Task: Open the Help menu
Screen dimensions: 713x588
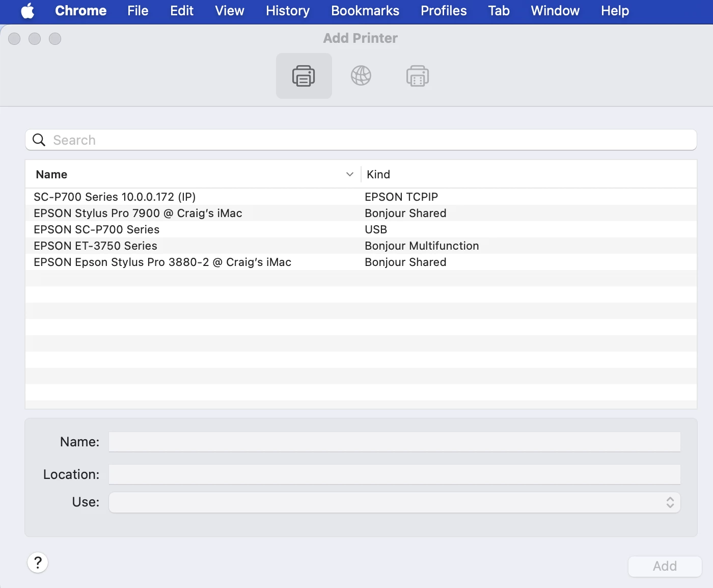Action: 615,11
